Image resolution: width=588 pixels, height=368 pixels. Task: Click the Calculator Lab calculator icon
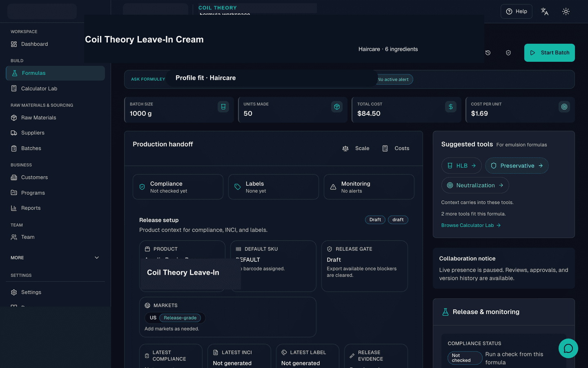(14, 89)
